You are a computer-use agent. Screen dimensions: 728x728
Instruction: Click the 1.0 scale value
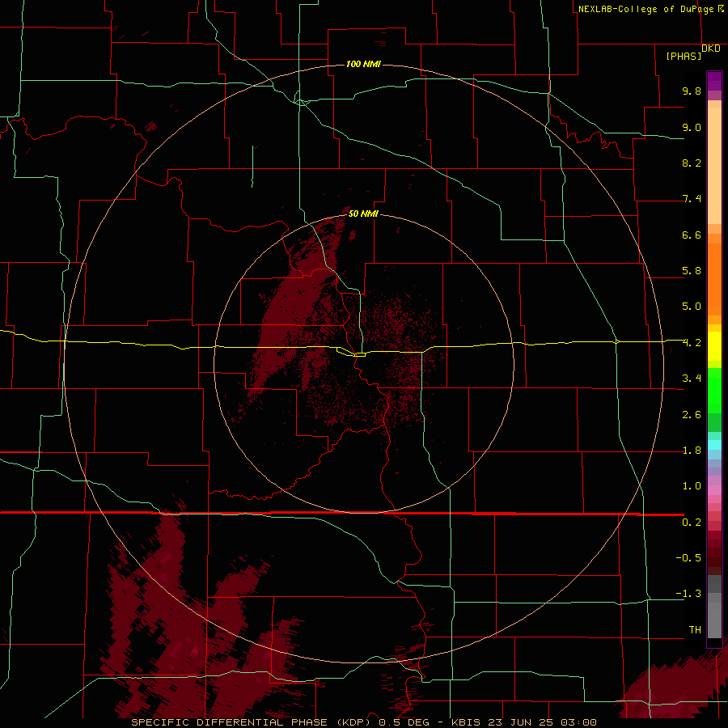pyautogui.click(x=692, y=486)
